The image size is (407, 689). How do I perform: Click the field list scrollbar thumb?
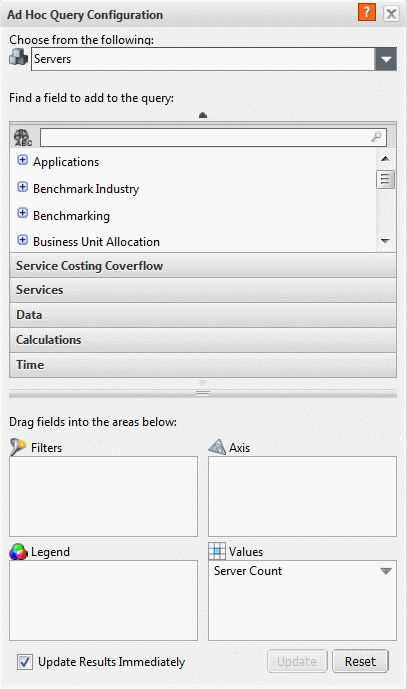(x=385, y=179)
